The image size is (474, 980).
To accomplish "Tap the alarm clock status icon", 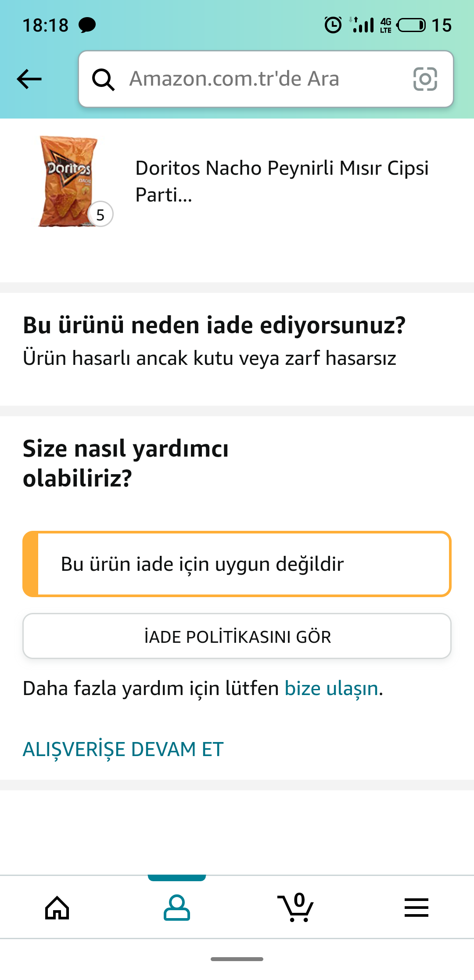I will point(333,25).
